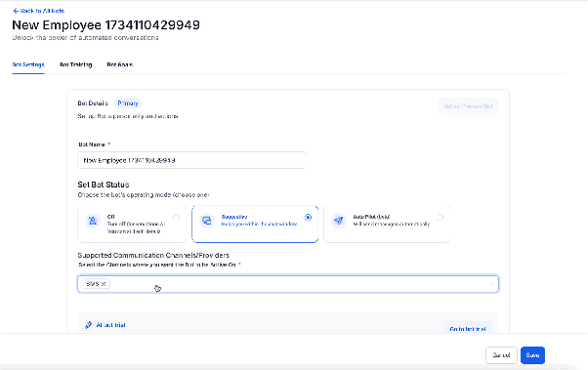Remove the SMS channel tag
The height and width of the screenshot is (370, 588).
click(104, 284)
